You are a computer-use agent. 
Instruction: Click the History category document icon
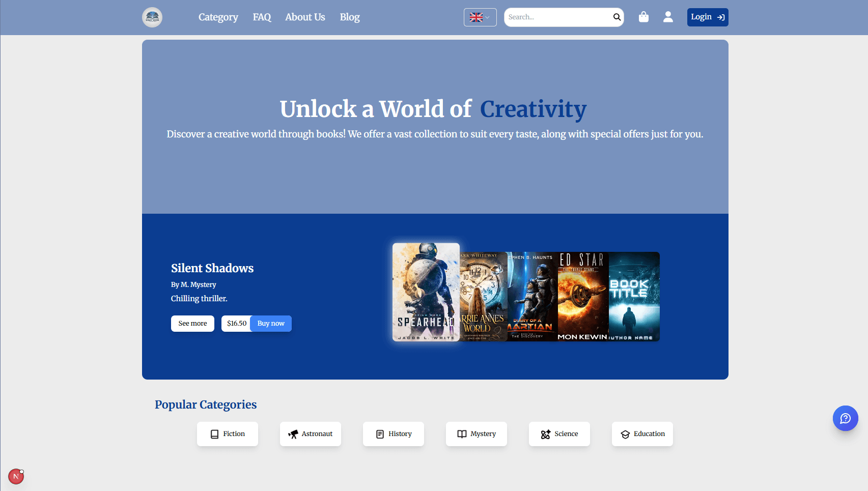point(379,434)
